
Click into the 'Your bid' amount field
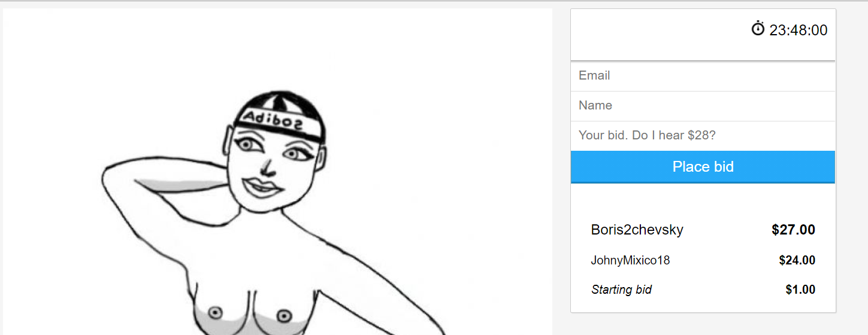point(703,136)
